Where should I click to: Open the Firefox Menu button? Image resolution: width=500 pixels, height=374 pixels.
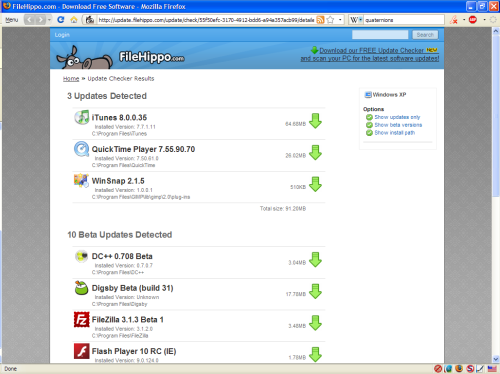click(12, 20)
